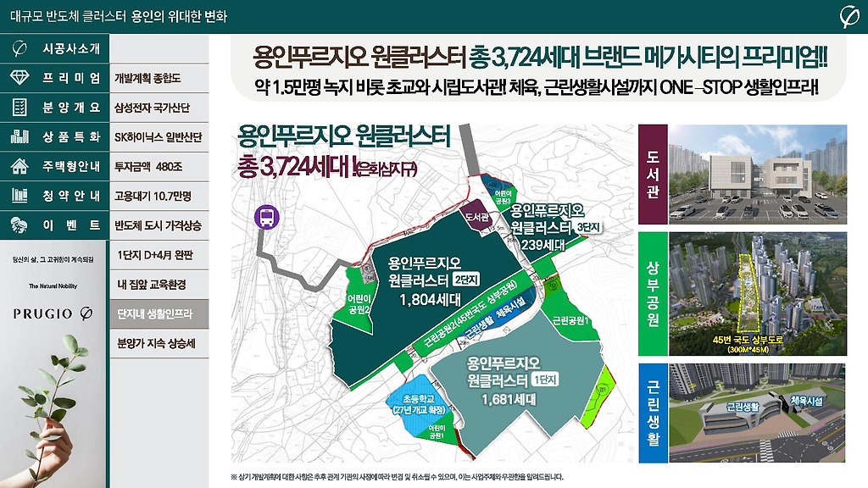Click the map title 용인푸르지오 원클러스터
The width and height of the screenshot is (868, 488).
click(x=343, y=136)
